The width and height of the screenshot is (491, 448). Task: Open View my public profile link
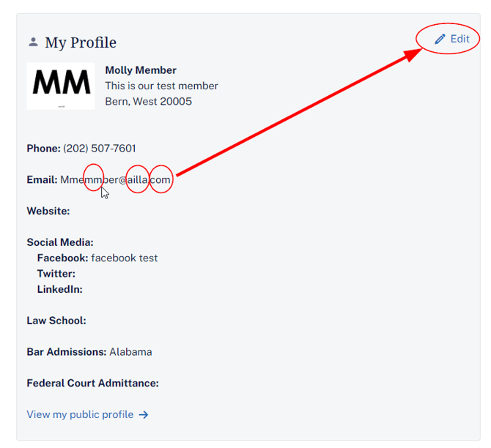pyautogui.click(x=87, y=414)
